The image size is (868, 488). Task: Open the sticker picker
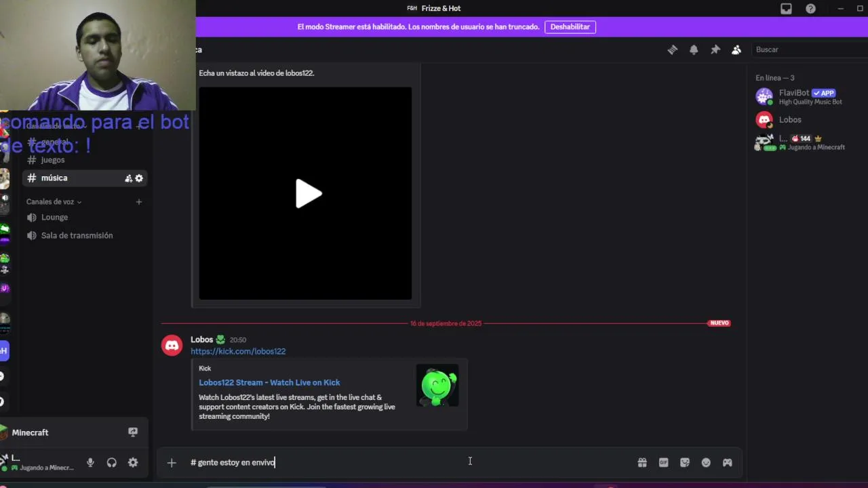685,462
